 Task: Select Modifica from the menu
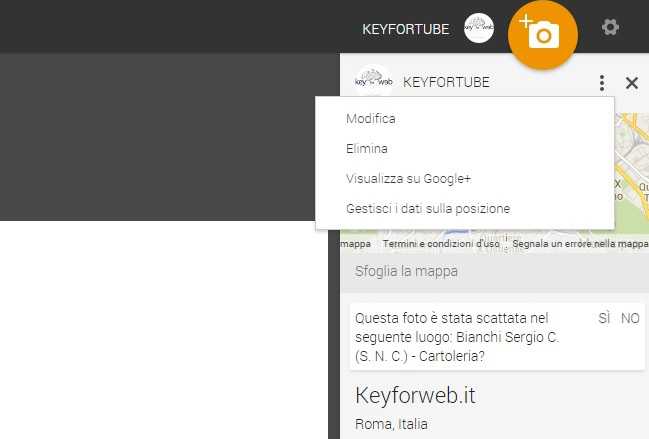pos(371,119)
